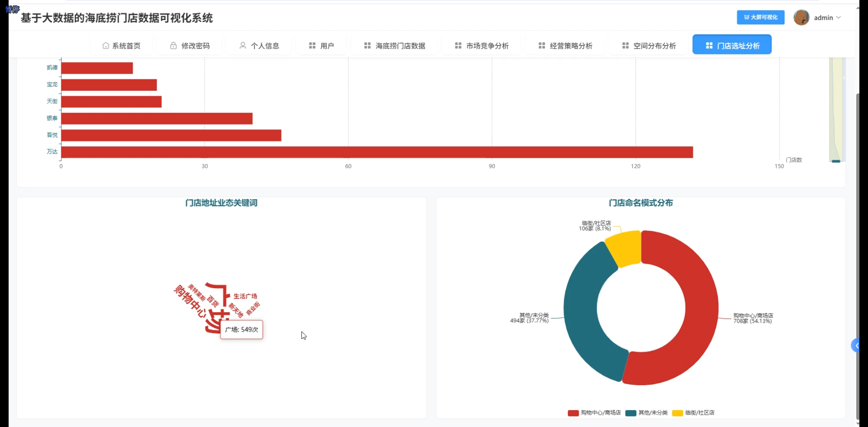Click the 凯德 bar in the chart
Viewport: 868px width, 427px height.
pos(97,68)
